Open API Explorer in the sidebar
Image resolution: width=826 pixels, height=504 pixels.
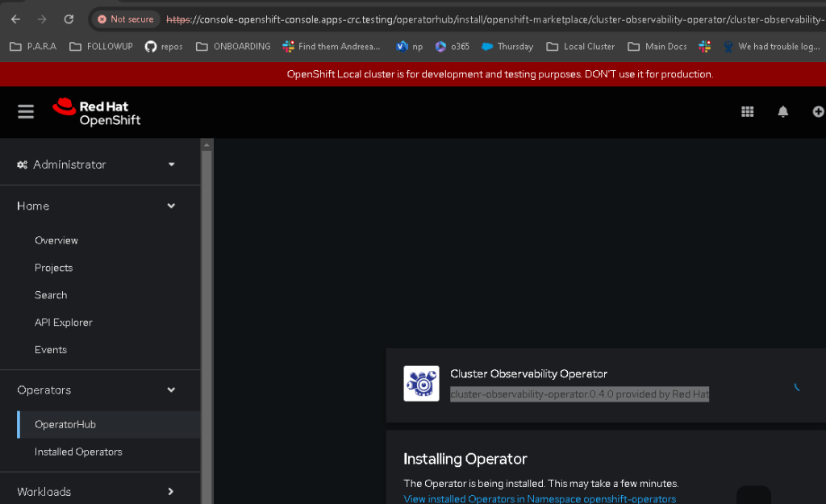(x=63, y=323)
